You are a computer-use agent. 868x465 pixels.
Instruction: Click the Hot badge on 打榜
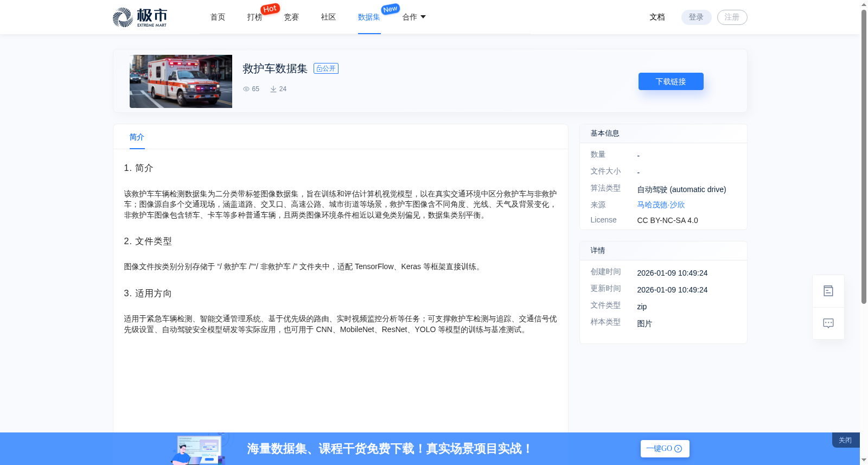[270, 9]
